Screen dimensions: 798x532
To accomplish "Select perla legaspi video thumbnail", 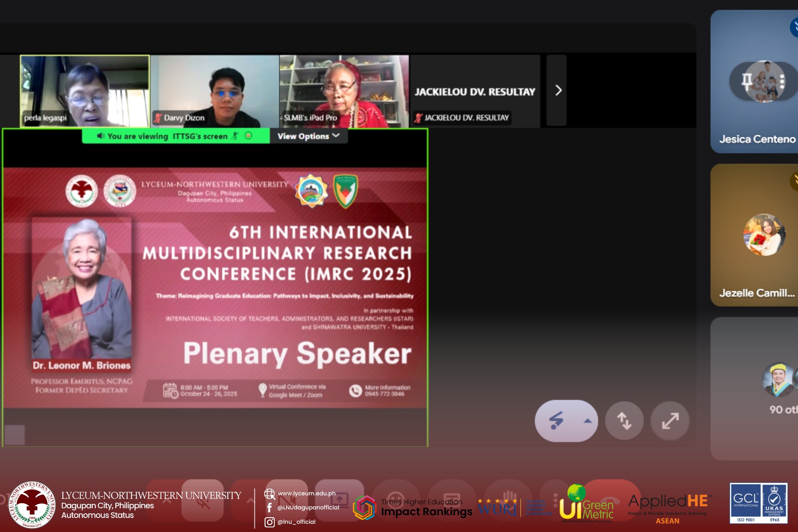I will [85, 91].
